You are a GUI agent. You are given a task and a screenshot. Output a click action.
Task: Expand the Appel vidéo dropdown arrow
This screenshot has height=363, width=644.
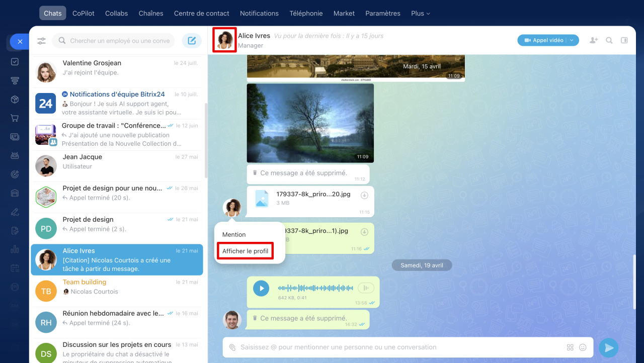572,40
